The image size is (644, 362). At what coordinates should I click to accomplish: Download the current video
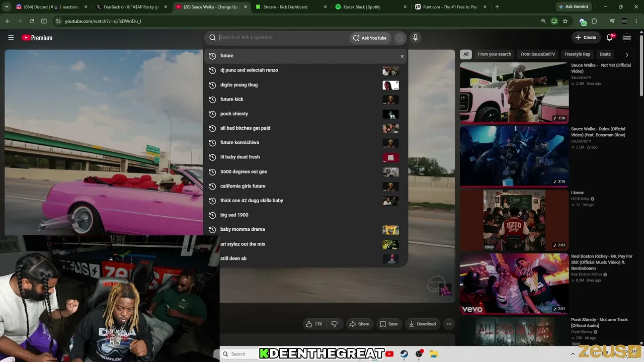click(x=422, y=324)
